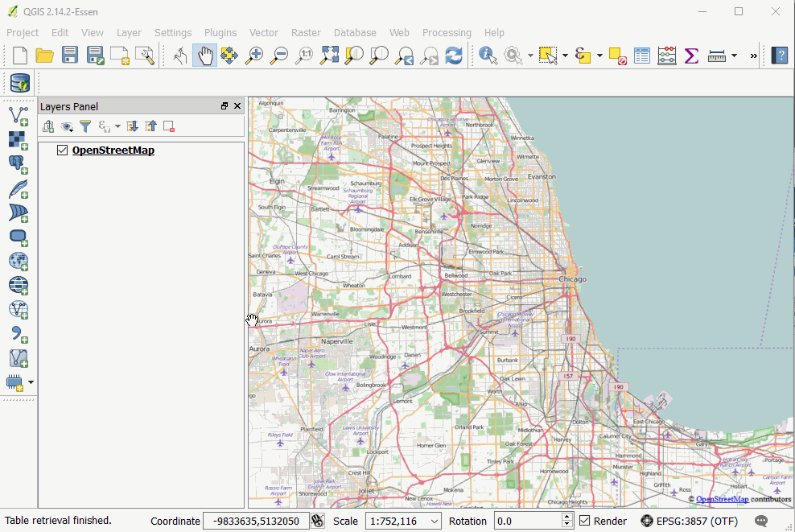This screenshot has width=795, height=532.
Task: Activate the Pan Map hand tool
Action: (x=205, y=55)
